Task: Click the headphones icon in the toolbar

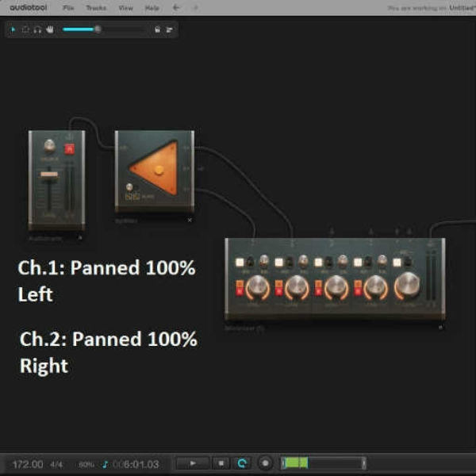Action: pos(37,29)
